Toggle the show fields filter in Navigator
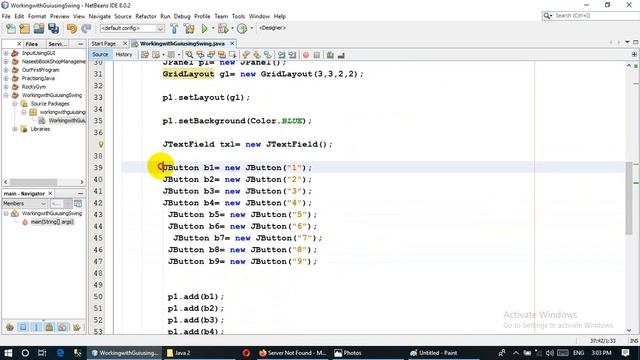This screenshot has height=360, width=640. [23, 327]
